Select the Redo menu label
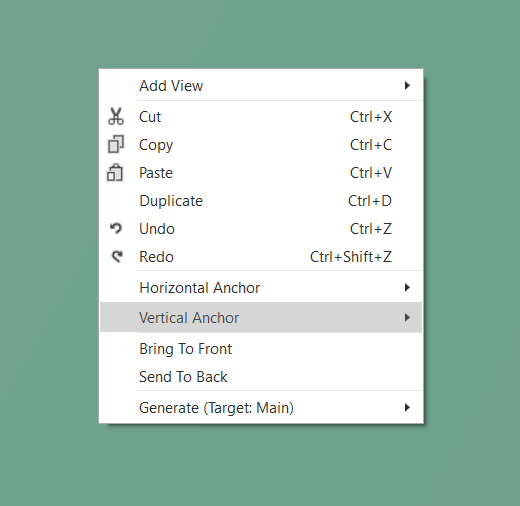Image resolution: width=520 pixels, height=506 pixels. tap(156, 257)
